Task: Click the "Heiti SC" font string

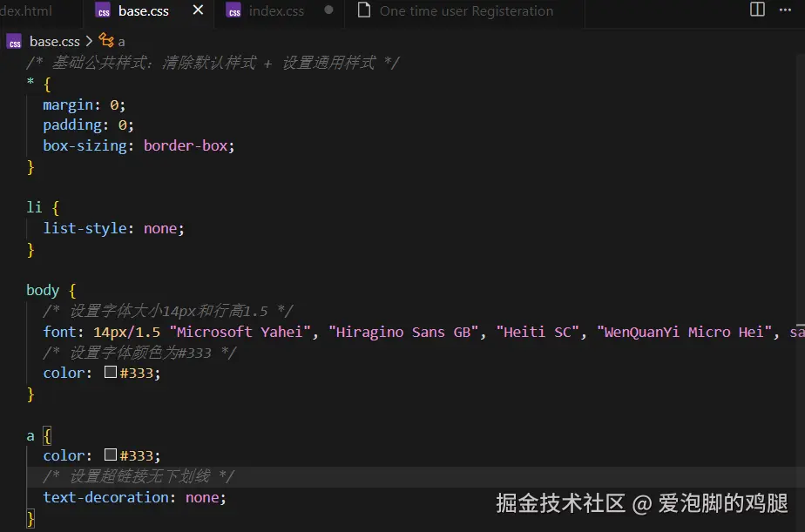Action: point(538,332)
